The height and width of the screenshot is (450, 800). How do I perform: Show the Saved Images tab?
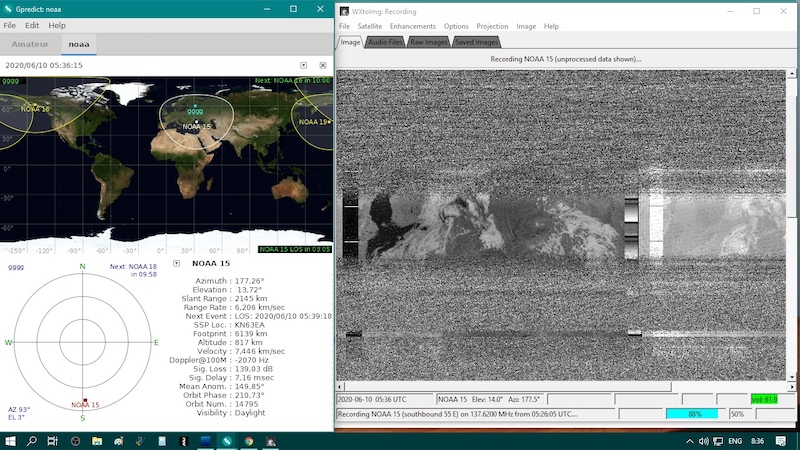tap(476, 42)
